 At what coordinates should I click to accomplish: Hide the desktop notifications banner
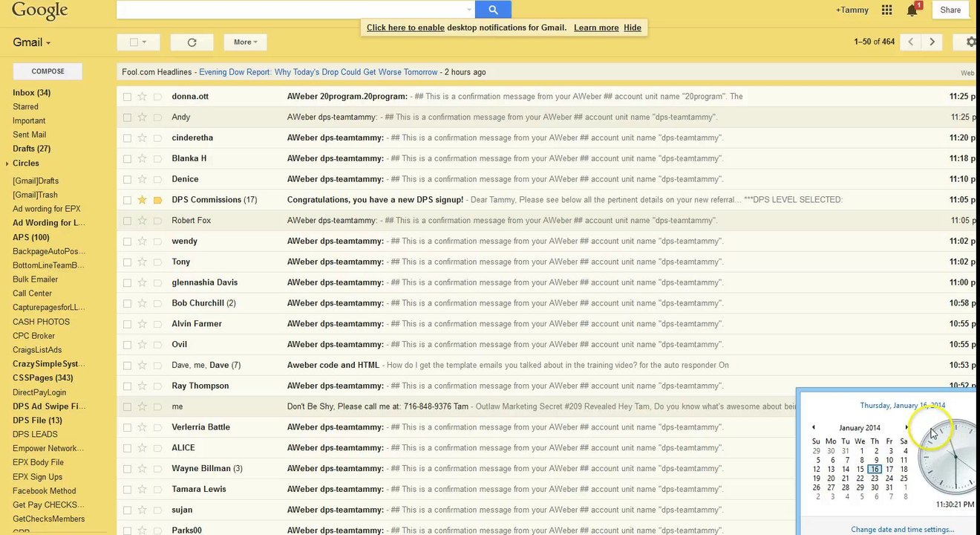(633, 27)
